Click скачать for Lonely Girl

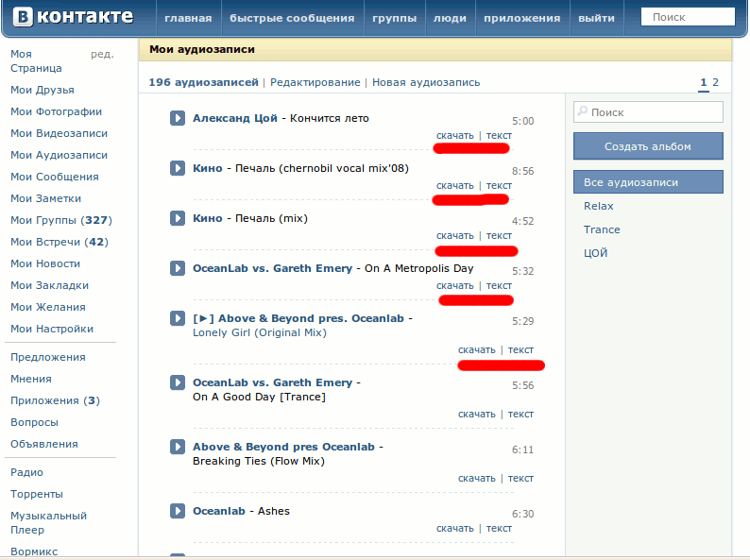point(477,349)
